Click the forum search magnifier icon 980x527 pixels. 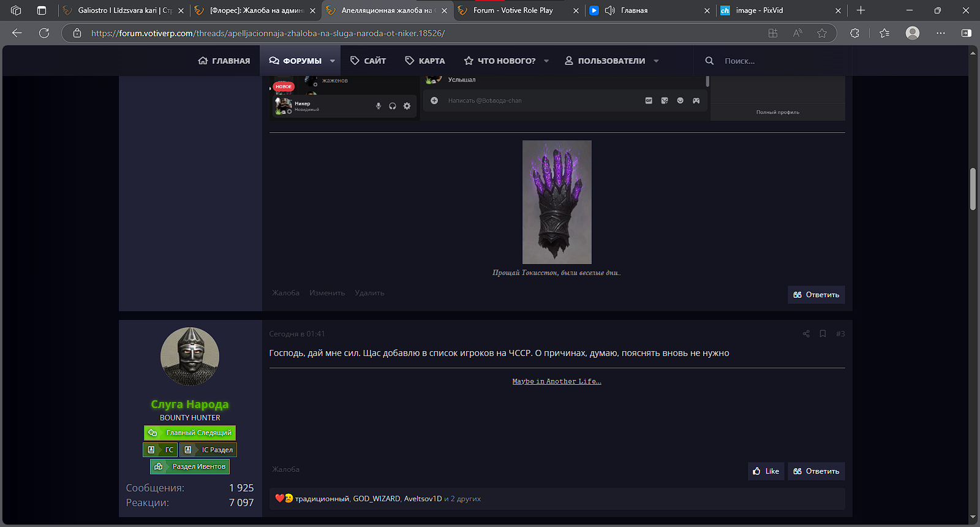click(709, 61)
